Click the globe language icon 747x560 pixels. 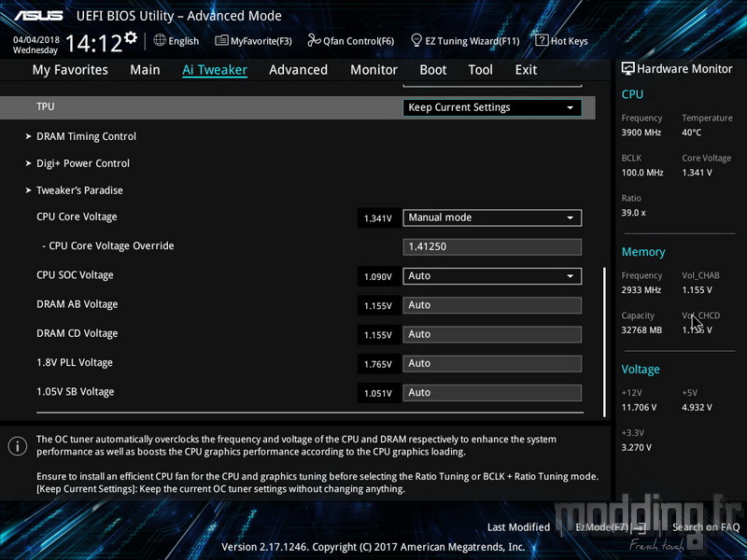(160, 40)
